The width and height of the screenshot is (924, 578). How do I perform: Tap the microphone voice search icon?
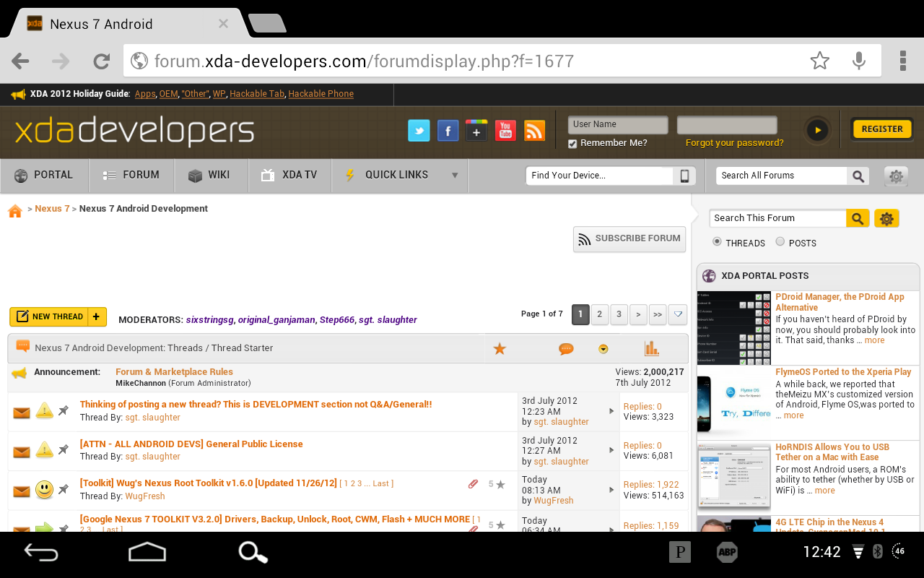tap(858, 61)
